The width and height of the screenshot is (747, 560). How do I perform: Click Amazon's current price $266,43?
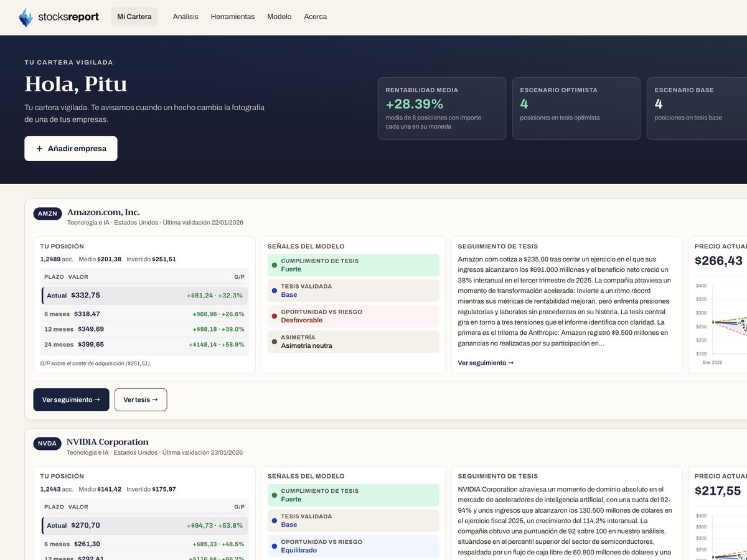point(718,261)
